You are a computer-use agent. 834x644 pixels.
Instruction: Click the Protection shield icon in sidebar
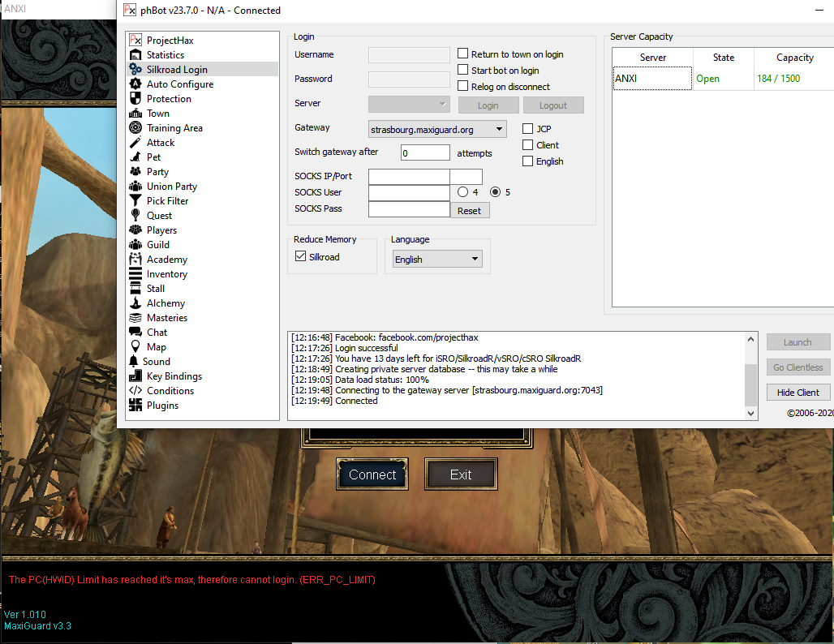point(135,99)
